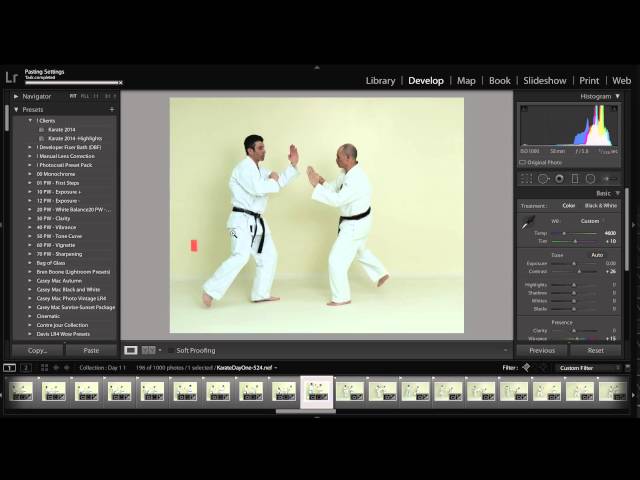The width and height of the screenshot is (640, 480).
Task: Click the filmstrip horizontal scrollbar
Action: [x=306, y=411]
